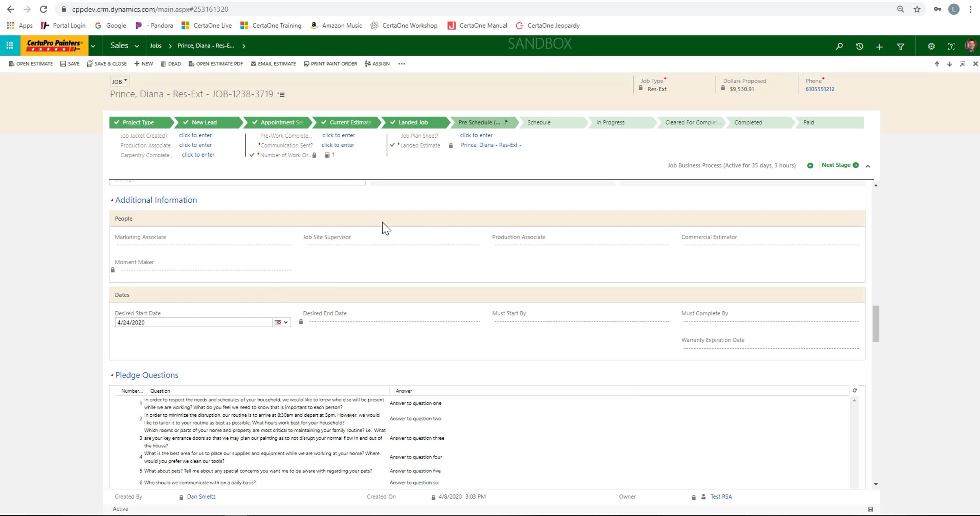The height and width of the screenshot is (516, 980).
Task: Open Desired Start Date calendar picker
Action: click(x=281, y=322)
